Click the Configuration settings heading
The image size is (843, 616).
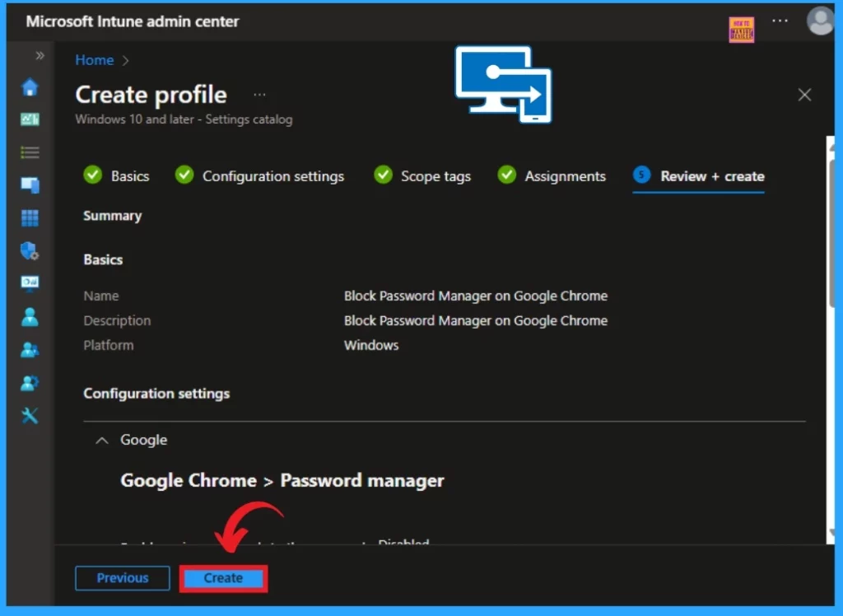coord(156,394)
